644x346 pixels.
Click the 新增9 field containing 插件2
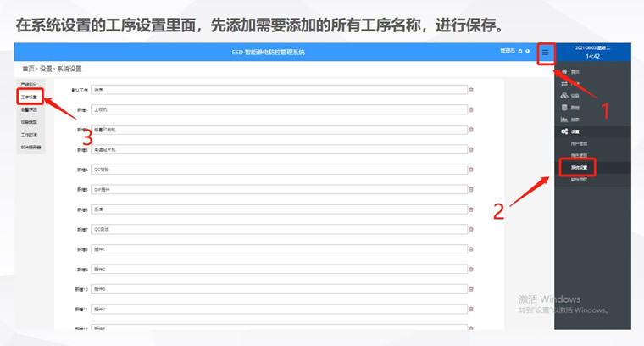click(279, 269)
